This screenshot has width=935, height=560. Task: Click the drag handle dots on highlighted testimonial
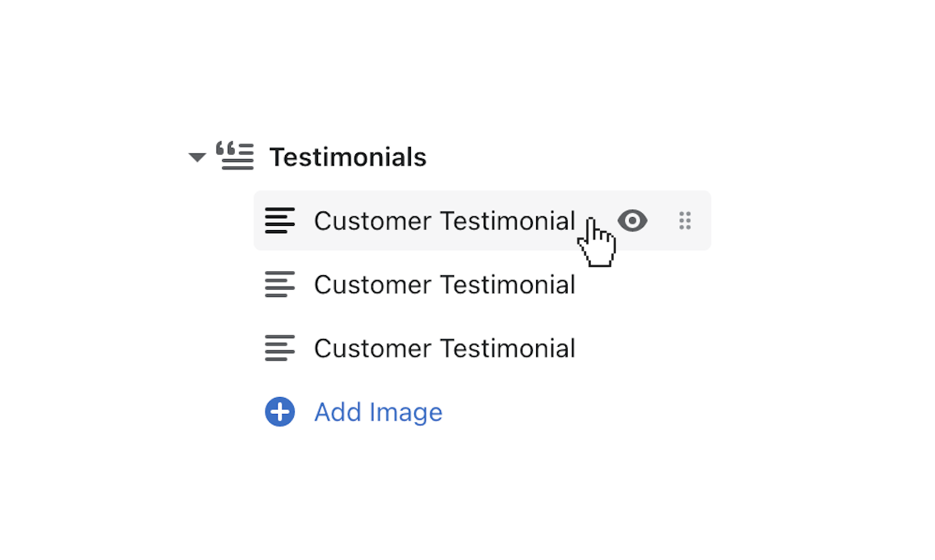pyautogui.click(x=685, y=220)
